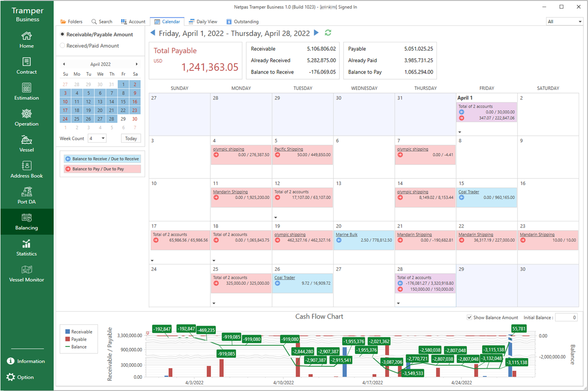Switch to the Calendar tab
The width and height of the screenshot is (588, 391).
[x=167, y=22]
